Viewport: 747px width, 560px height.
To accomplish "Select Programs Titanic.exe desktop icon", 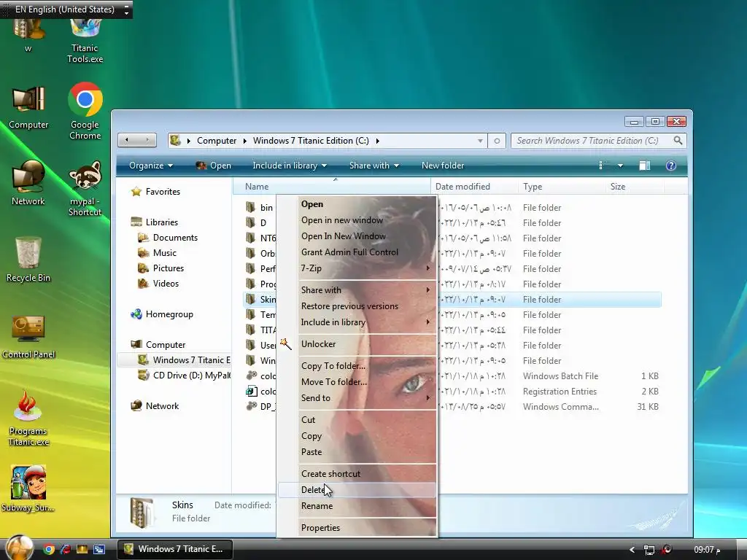I will (x=28, y=418).
